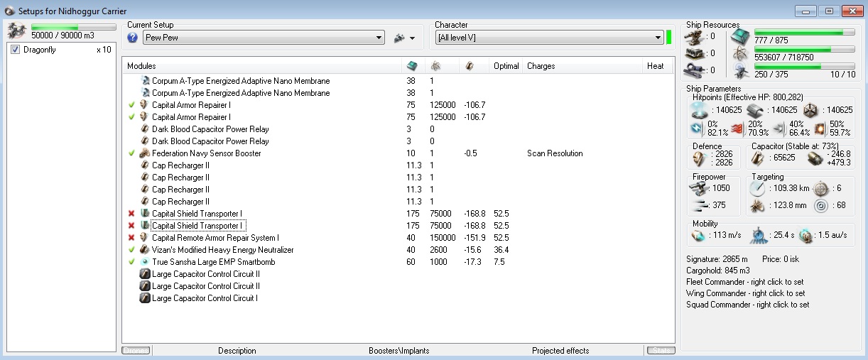Click the CPU icon in Ship Resources

740,37
